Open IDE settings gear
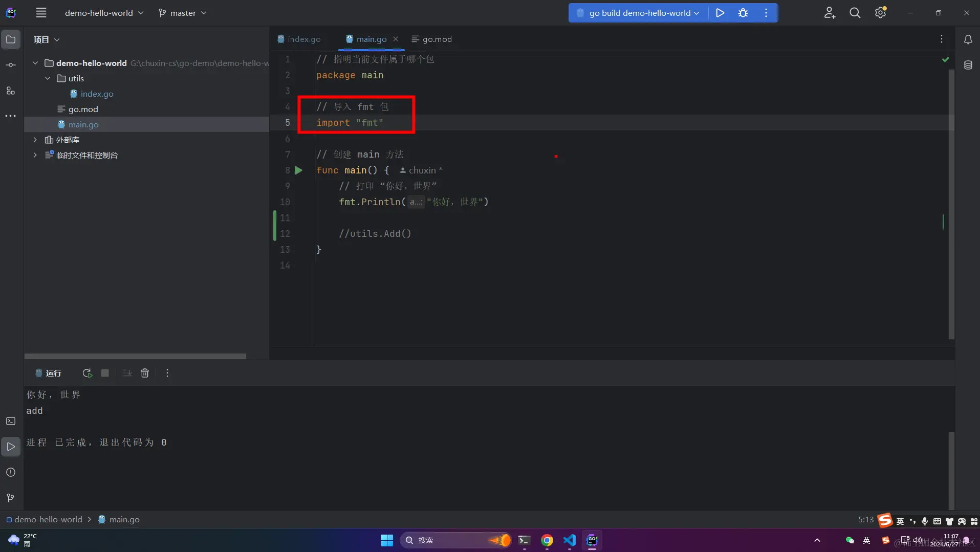 (x=880, y=13)
